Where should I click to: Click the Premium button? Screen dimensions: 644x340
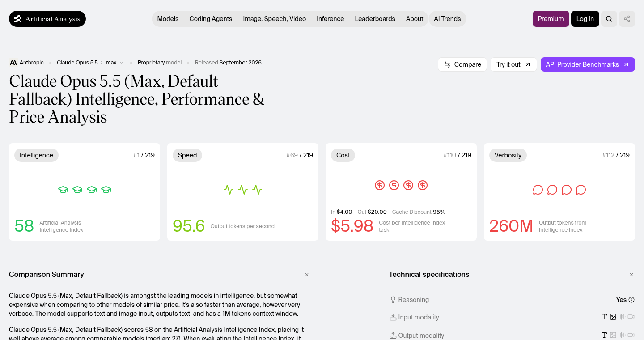[551, 19]
